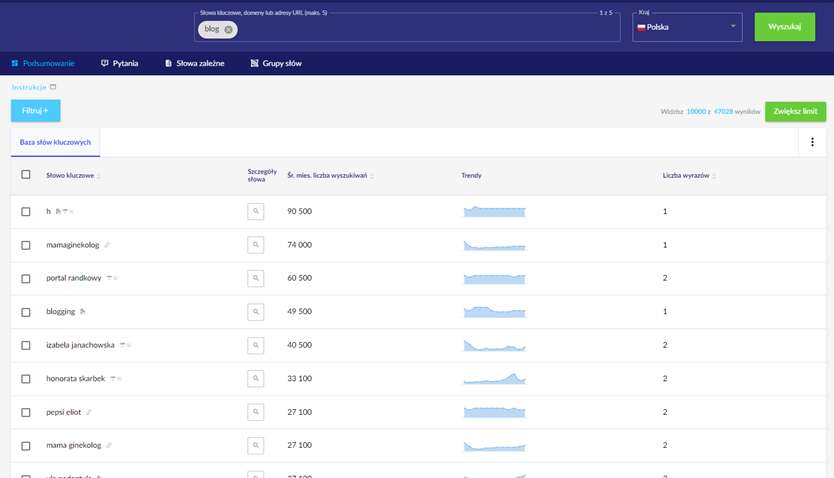Sort by 'Liczba wyrazów' column
This screenshot has width=834, height=478.
click(688, 176)
